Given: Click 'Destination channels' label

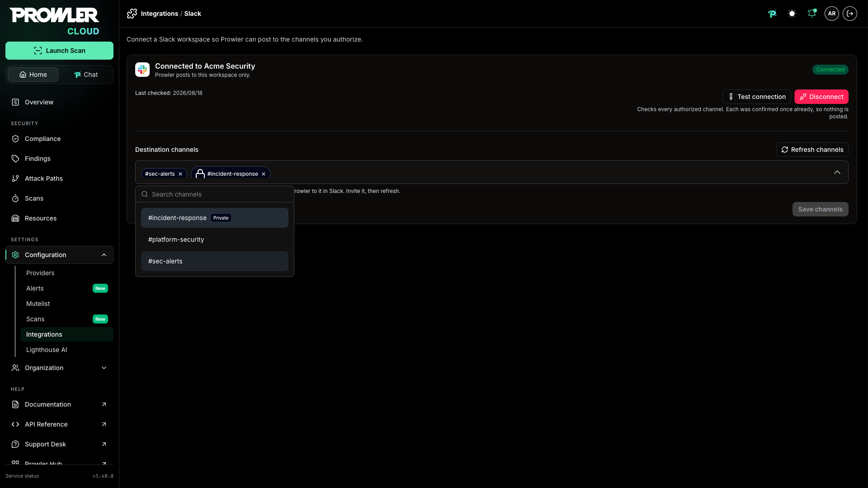Looking at the screenshot, I should point(167,150).
